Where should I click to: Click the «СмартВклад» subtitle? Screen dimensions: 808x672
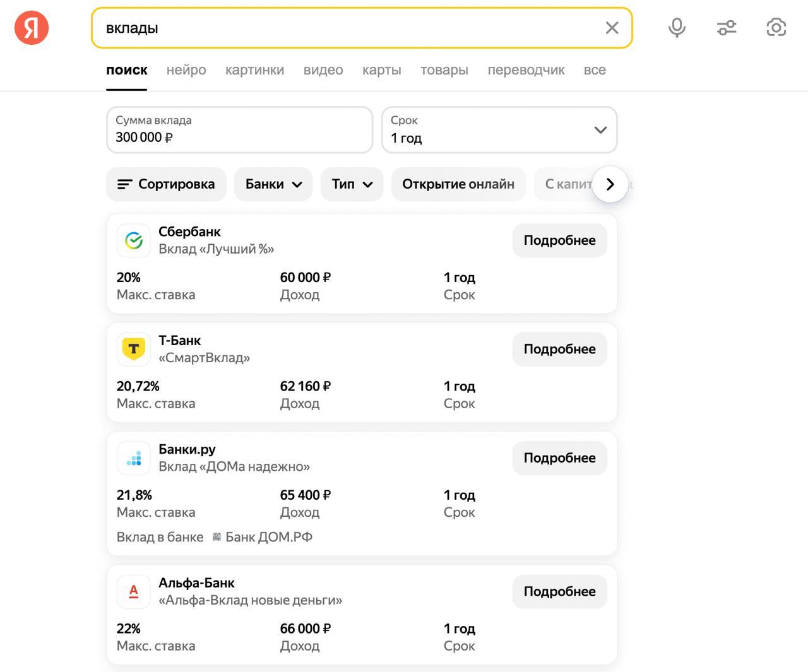point(204,358)
